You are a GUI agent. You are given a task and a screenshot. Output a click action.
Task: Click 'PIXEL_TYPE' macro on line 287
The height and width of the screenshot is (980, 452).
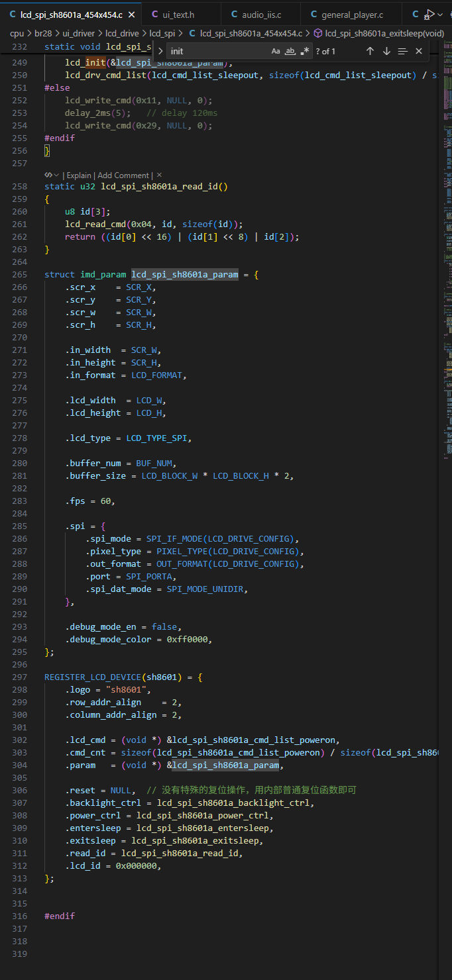(182, 552)
